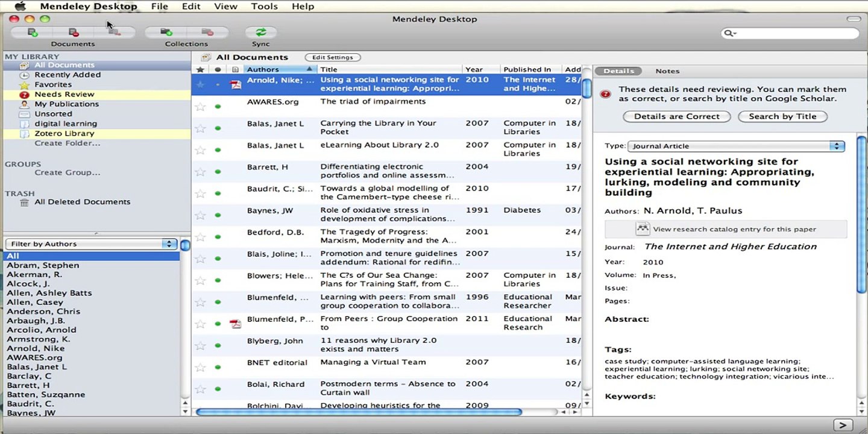Toggle favorite star for Baynes, JW row
The height and width of the screenshot is (434, 868).
pos(200,215)
